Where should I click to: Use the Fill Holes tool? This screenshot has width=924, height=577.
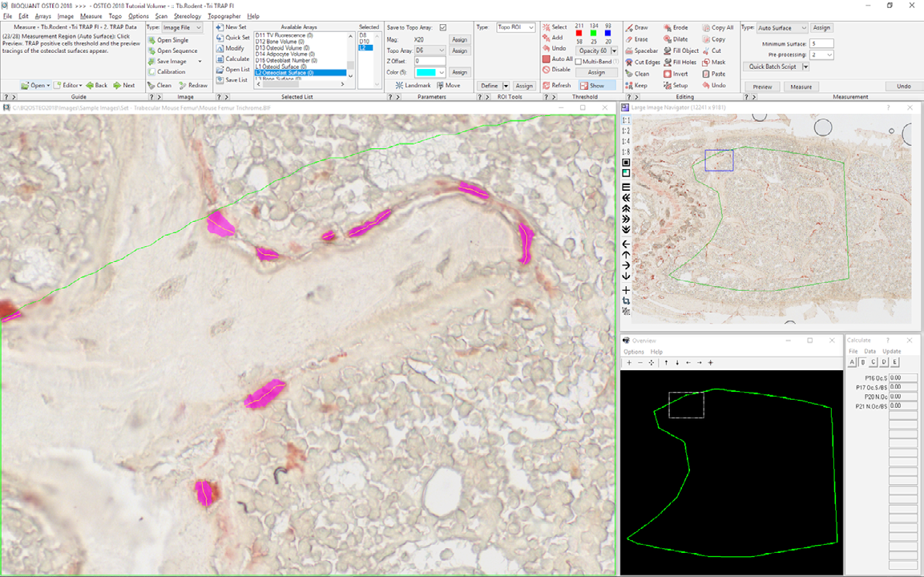[680, 62]
